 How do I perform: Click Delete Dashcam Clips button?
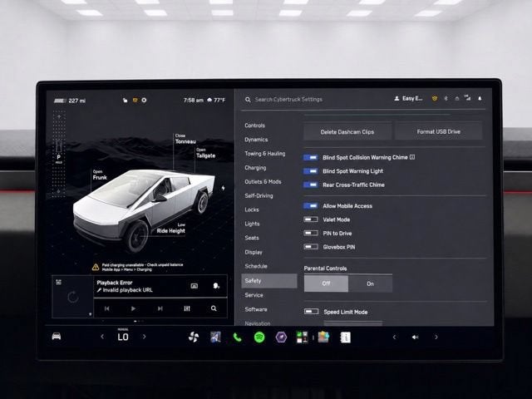[x=347, y=131]
